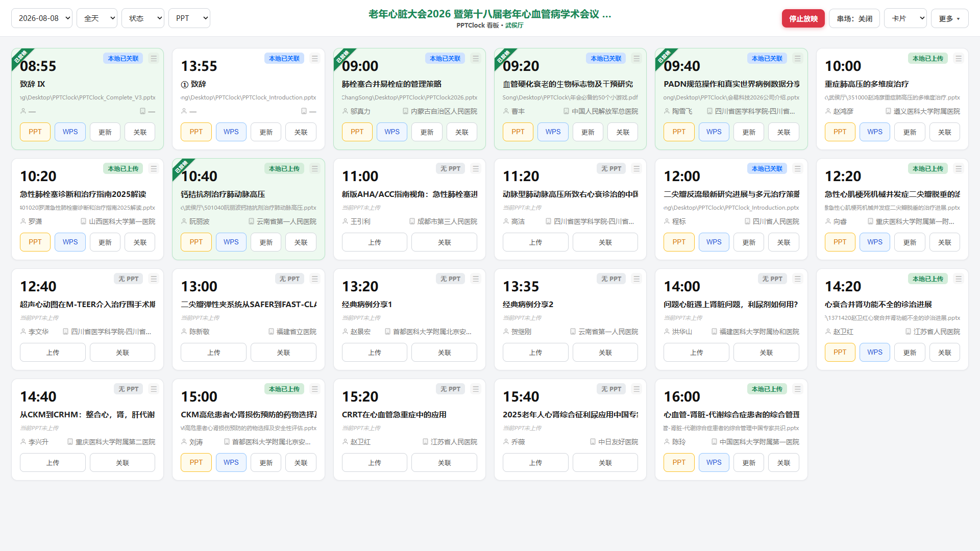The height and width of the screenshot is (551, 980).
Task: Open hamburger menu on 10:00 card
Action: tap(959, 59)
